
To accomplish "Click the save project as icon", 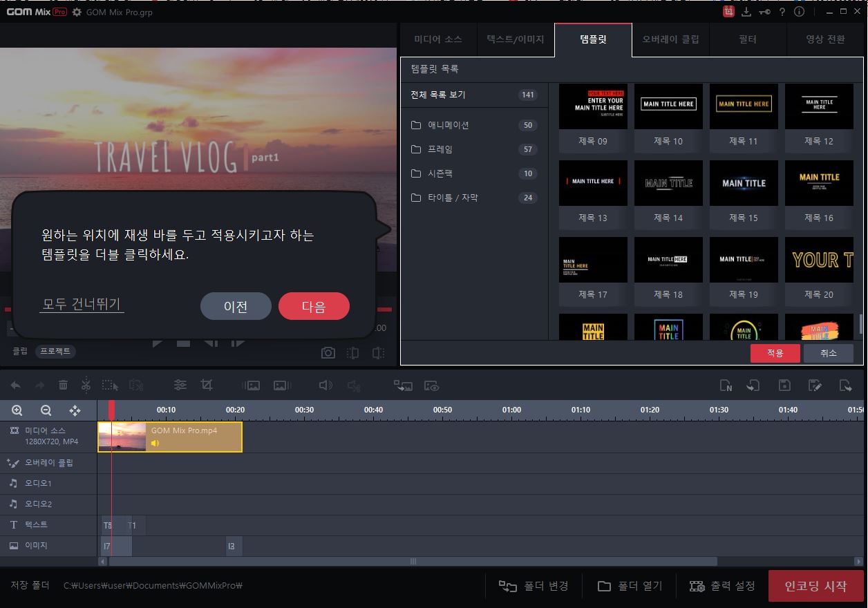I will 815,386.
